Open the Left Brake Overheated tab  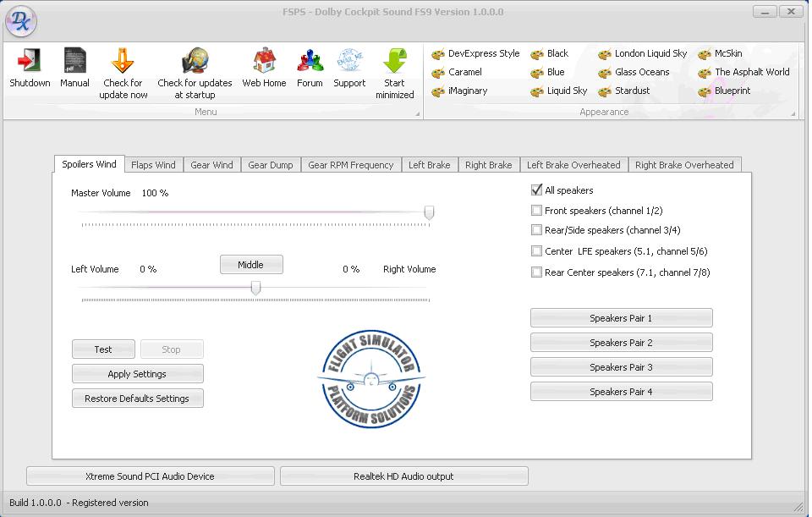(573, 165)
